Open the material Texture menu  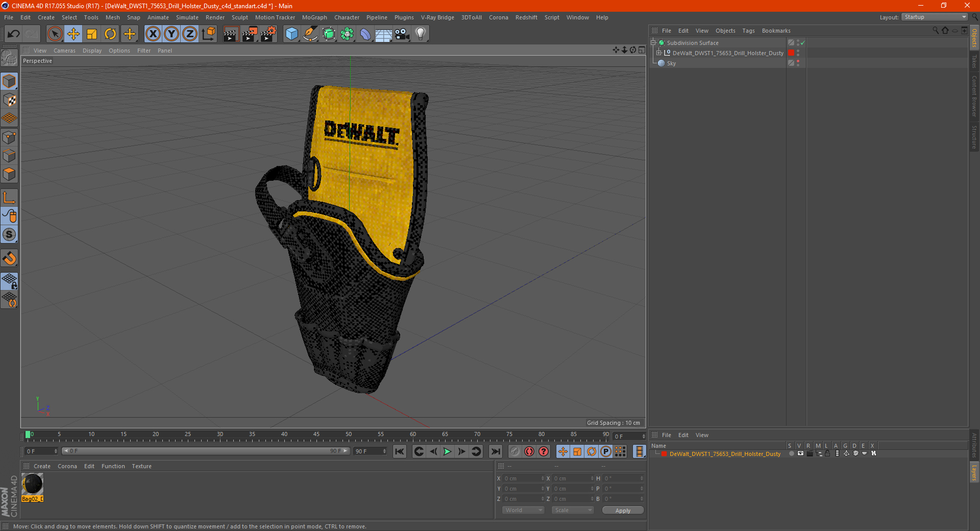[141, 466]
